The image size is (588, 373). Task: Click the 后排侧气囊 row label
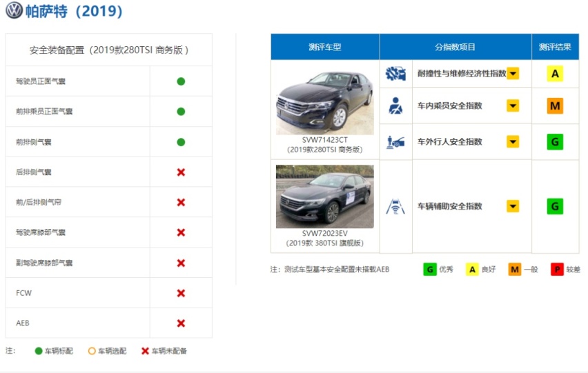33,172
